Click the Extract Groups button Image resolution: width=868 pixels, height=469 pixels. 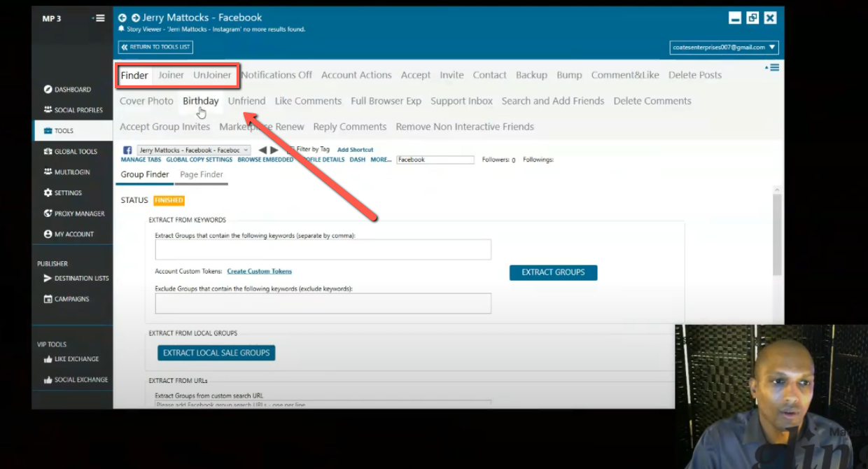point(553,272)
